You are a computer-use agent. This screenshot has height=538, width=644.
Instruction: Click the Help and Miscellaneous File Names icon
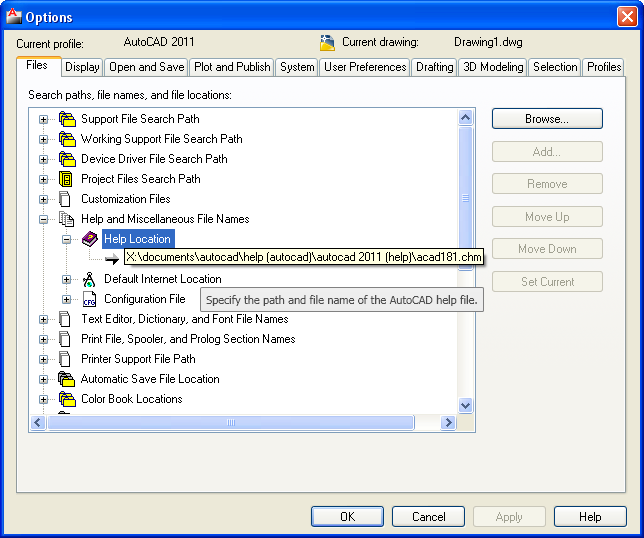click(66, 219)
